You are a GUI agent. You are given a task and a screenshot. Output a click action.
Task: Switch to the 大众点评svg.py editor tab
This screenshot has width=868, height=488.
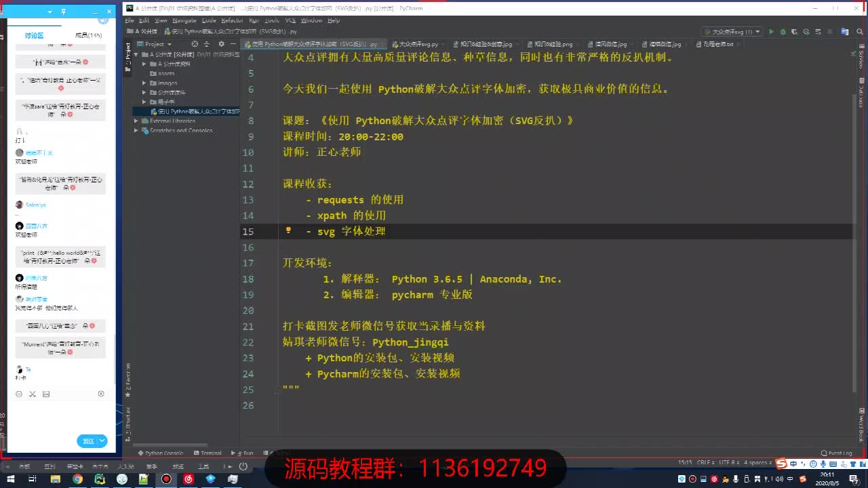(418, 44)
